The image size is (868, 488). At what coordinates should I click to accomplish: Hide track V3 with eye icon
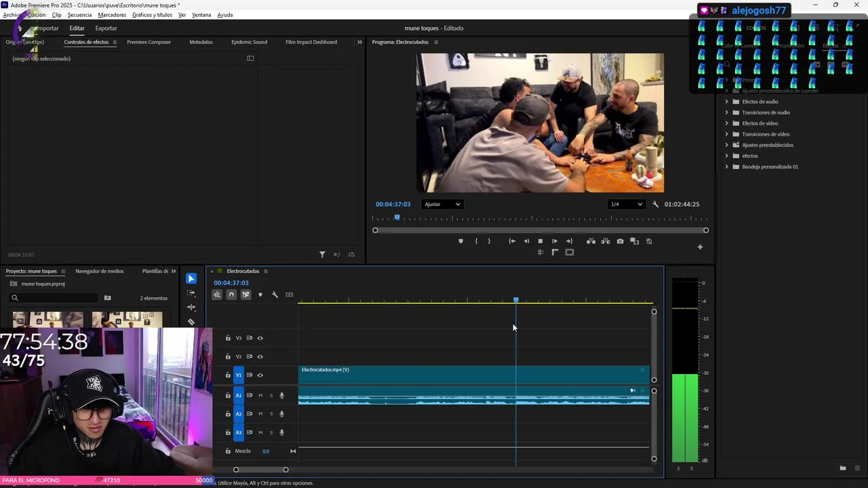point(260,338)
